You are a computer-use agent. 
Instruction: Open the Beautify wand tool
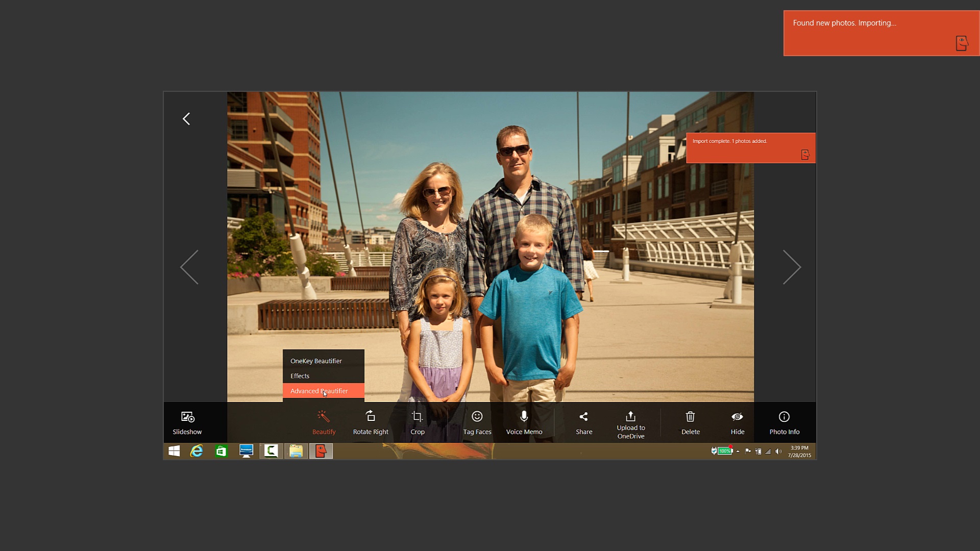[x=324, y=422]
